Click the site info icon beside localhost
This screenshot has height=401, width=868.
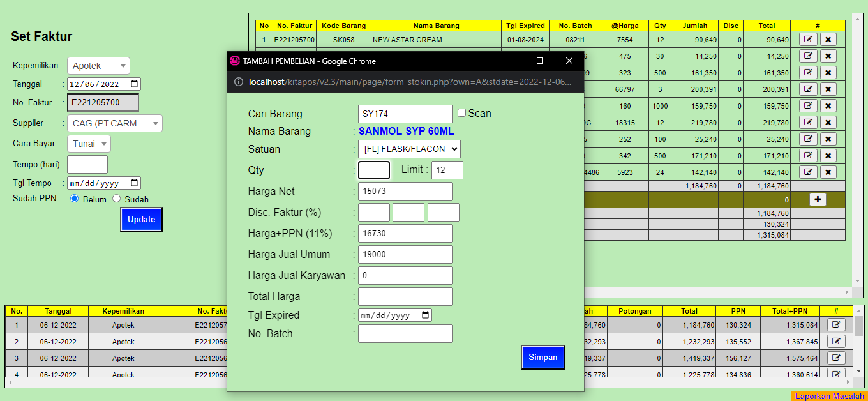pos(239,82)
